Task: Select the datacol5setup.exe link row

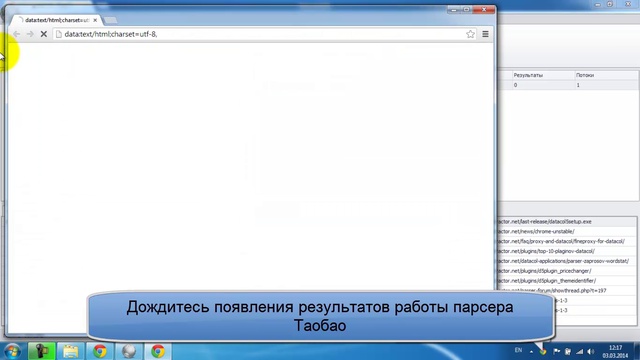Action: pos(567,222)
